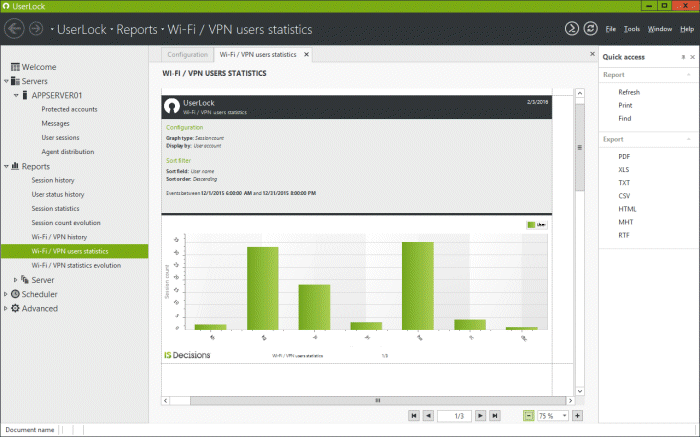The image size is (700, 437).
Task: Click the Welcome grid icon
Action: (x=15, y=67)
